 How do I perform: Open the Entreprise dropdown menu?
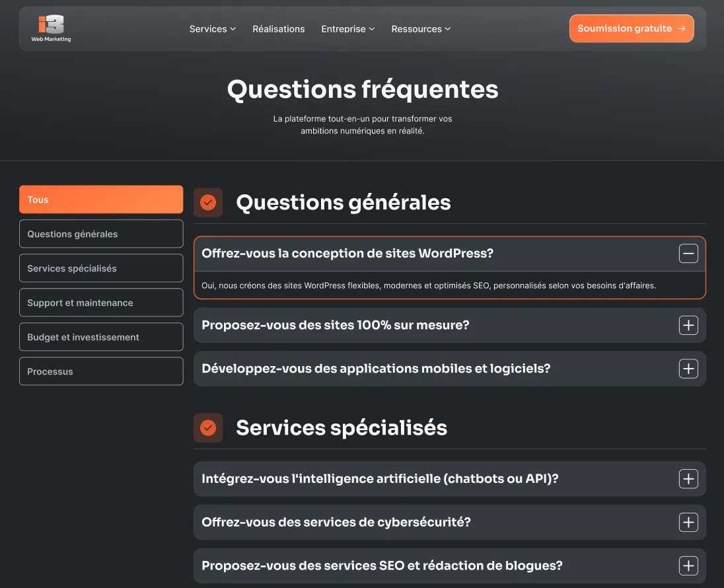pos(347,29)
